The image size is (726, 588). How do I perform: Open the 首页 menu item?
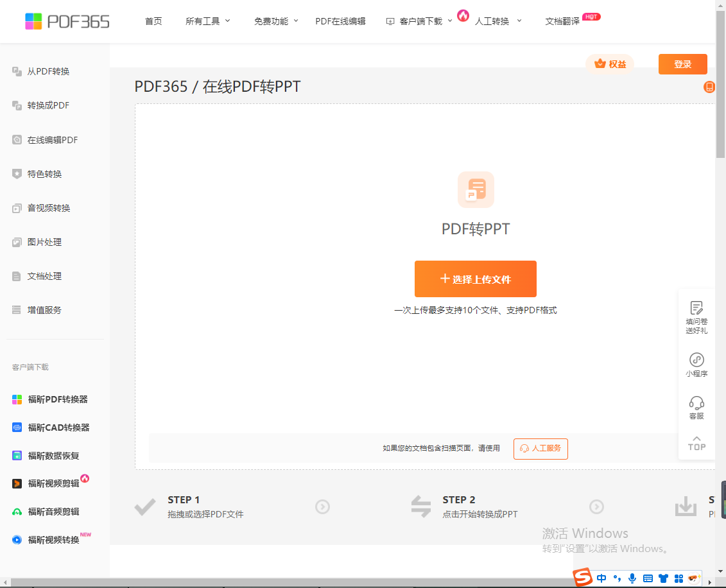153,21
